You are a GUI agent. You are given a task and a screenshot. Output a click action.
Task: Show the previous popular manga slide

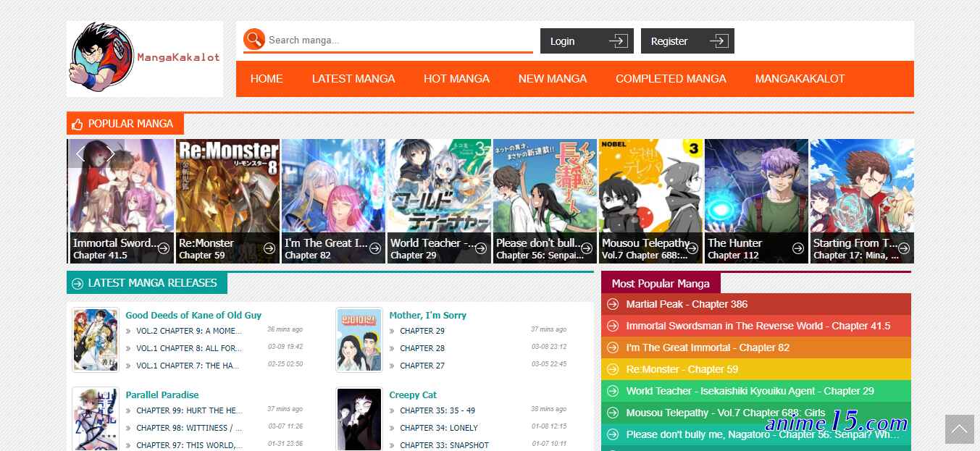pyautogui.click(x=80, y=153)
